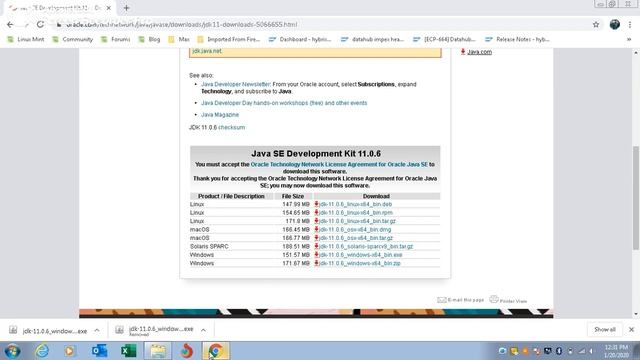Download jdk-11.0.6_linux-x64_bin.tar.gz

pyautogui.click(x=357, y=221)
